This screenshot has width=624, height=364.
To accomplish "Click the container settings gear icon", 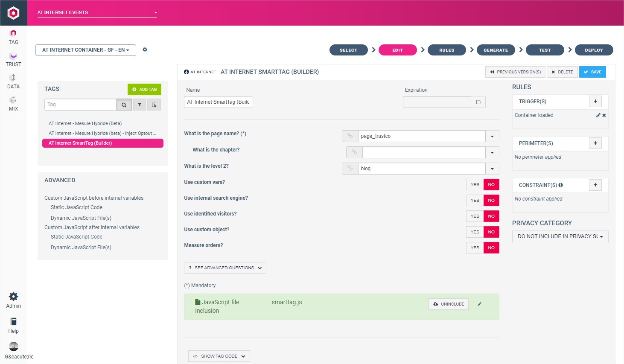I will coord(145,50).
